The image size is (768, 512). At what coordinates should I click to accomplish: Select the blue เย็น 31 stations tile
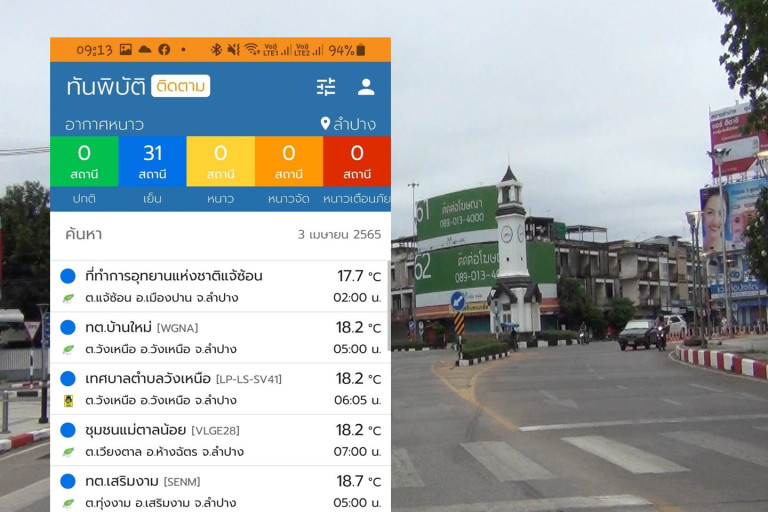point(152,161)
